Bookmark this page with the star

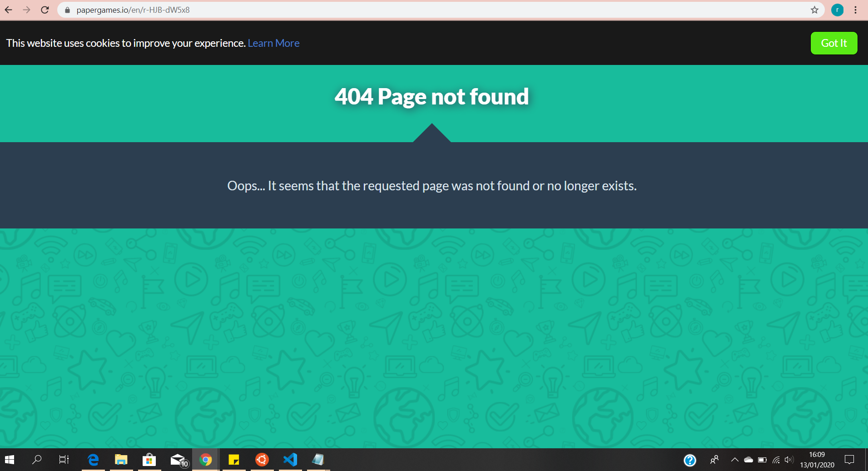coord(814,10)
